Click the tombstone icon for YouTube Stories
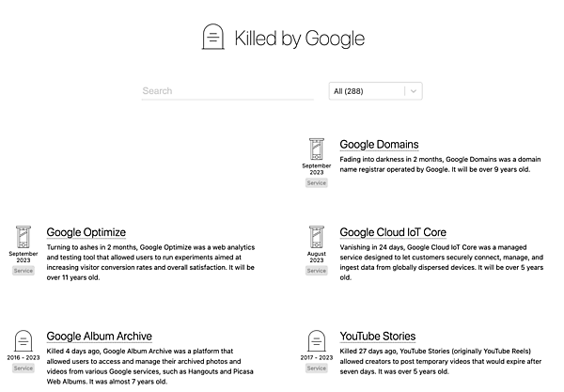This screenshot has width=564, height=392. click(x=317, y=341)
